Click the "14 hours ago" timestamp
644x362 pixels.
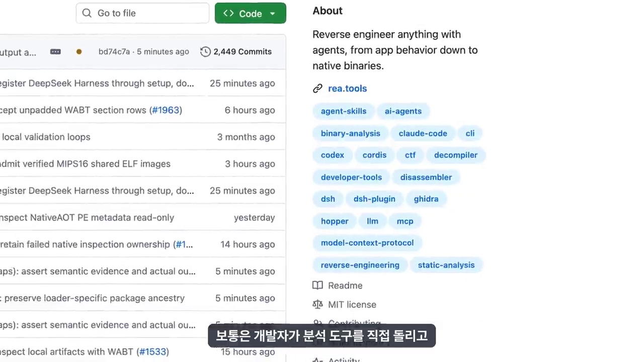point(248,244)
